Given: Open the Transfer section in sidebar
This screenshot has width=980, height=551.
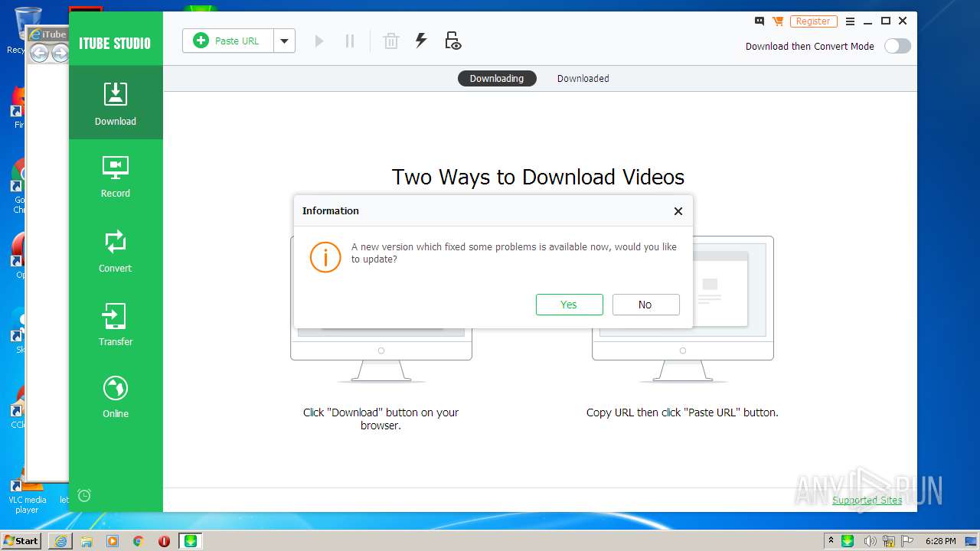Looking at the screenshot, I should click(x=116, y=324).
